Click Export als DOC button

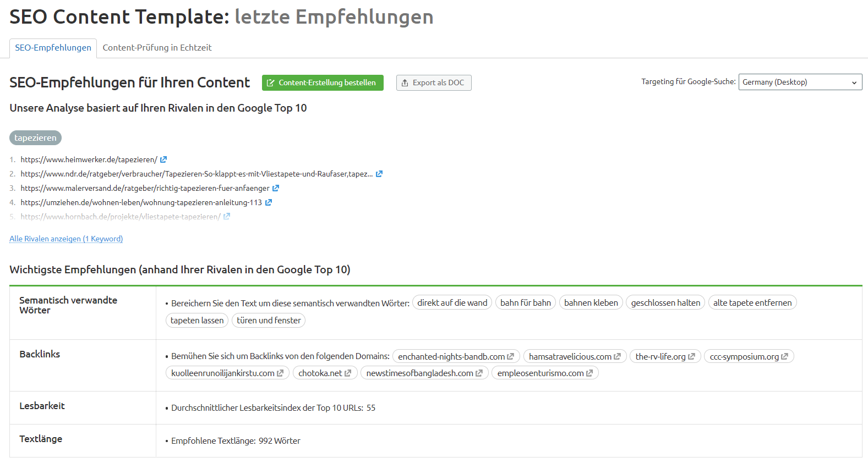click(x=434, y=82)
